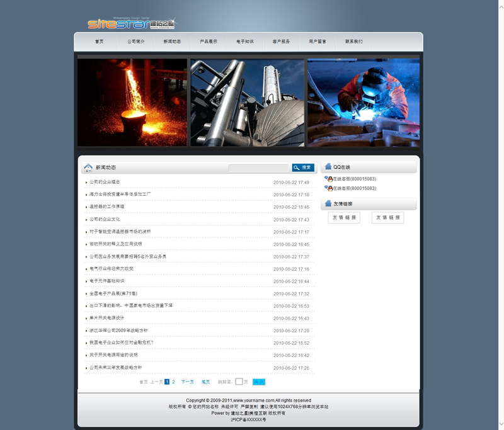Viewport: 504px width, 430px height.
Task: Open article 全国电子产品展(第71届)
Action: click(x=113, y=293)
